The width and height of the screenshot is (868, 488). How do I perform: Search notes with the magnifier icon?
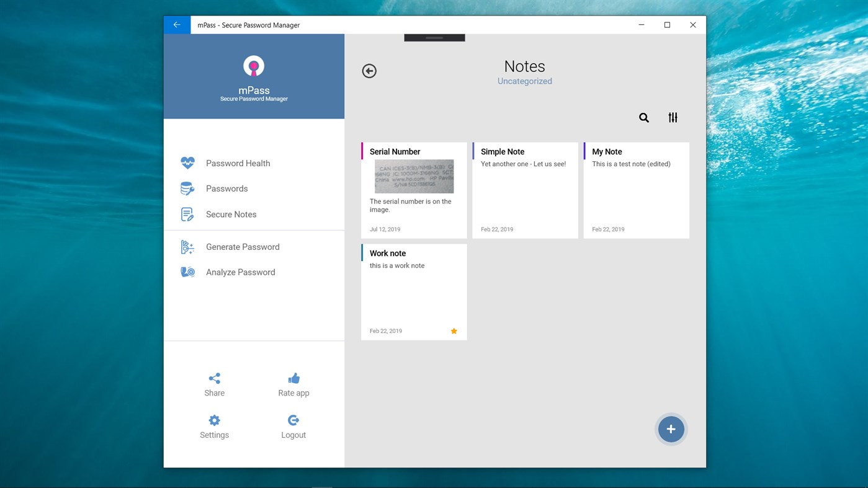click(644, 118)
